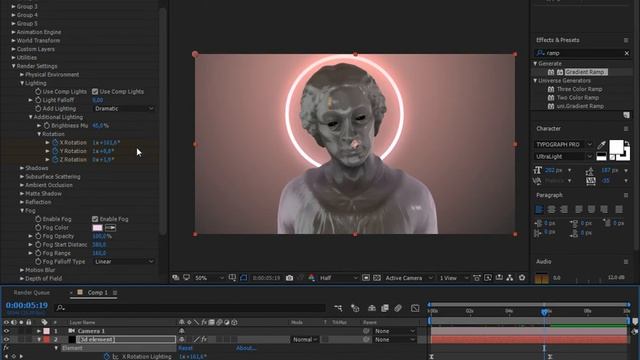Toggle the Enable Fog checkbox

(x=95, y=219)
